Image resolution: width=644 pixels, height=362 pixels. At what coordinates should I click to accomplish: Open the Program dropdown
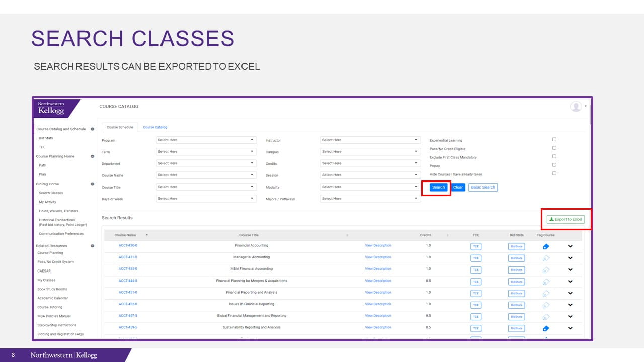point(206,140)
